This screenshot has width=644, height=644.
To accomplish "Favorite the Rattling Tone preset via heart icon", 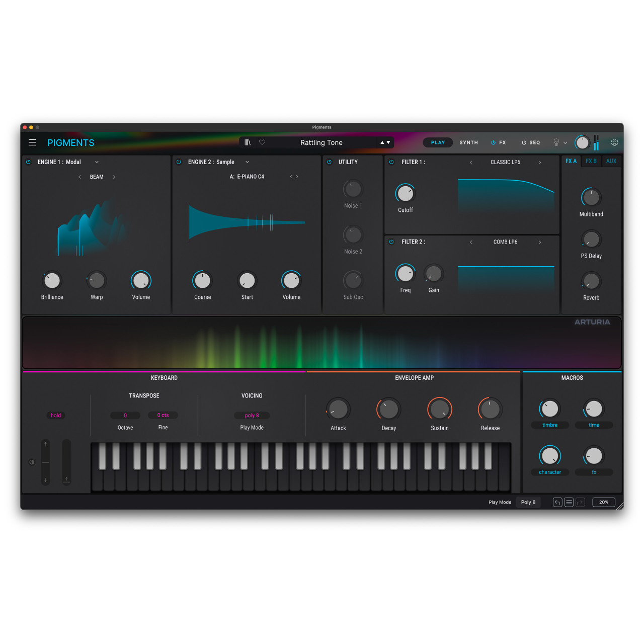I will (x=262, y=142).
